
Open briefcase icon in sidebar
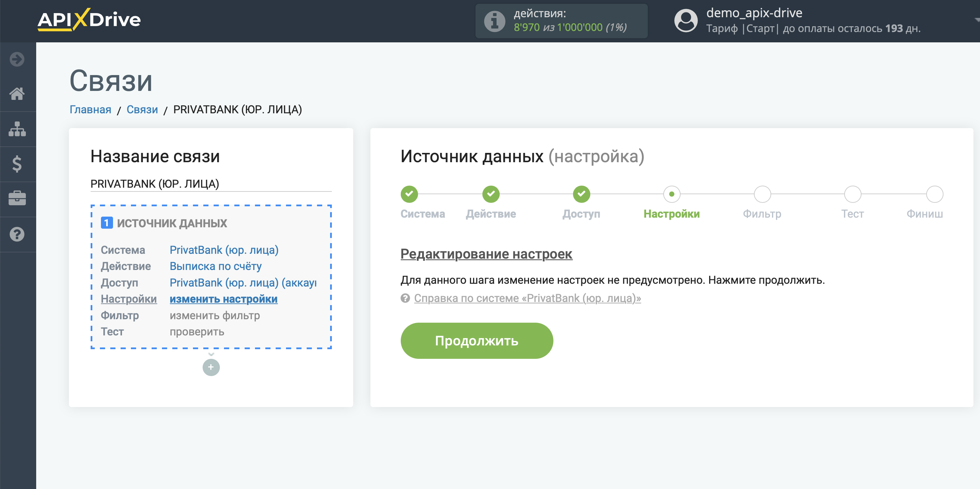tap(17, 198)
